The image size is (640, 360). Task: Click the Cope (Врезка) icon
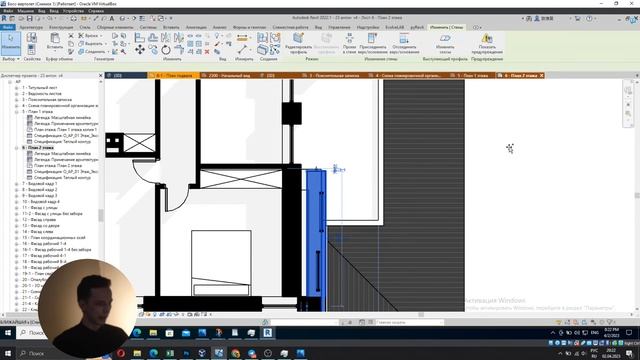[81, 36]
